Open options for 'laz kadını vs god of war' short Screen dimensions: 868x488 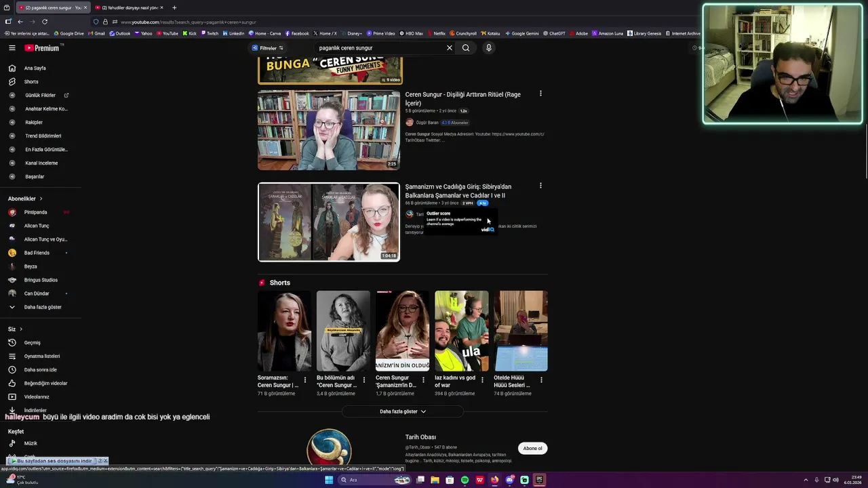click(x=482, y=380)
